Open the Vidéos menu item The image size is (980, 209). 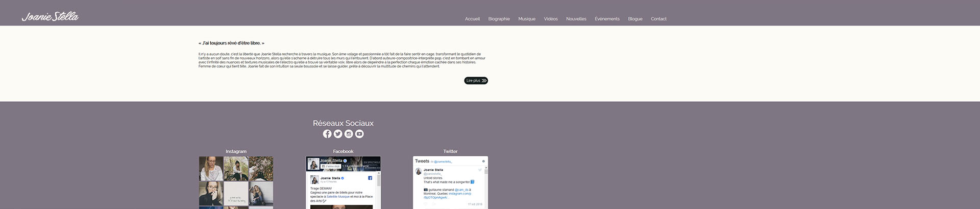coord(551,19)
